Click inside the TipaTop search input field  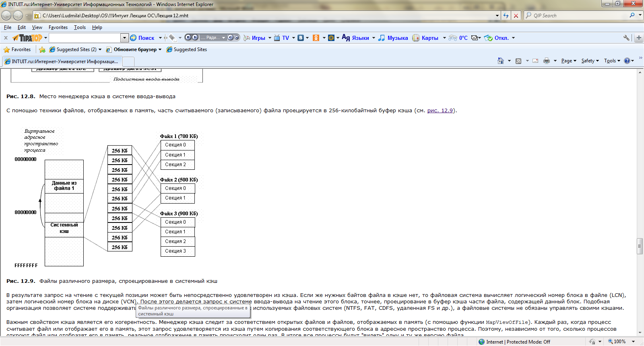85,38
